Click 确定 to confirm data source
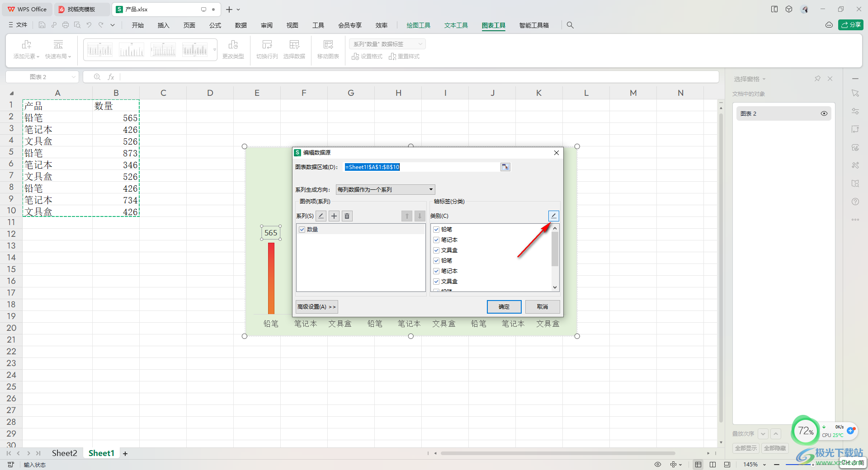868x470 pixels. click(x=504, y=307)
